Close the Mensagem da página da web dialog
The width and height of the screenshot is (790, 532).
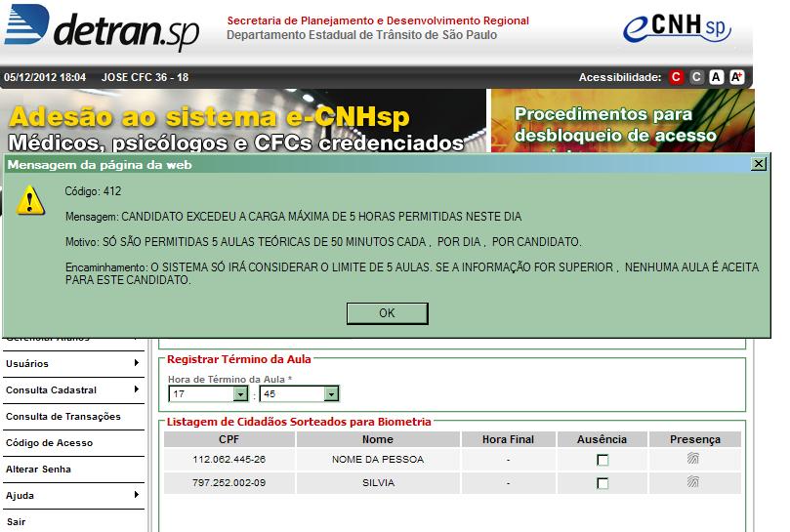[758, 164]
